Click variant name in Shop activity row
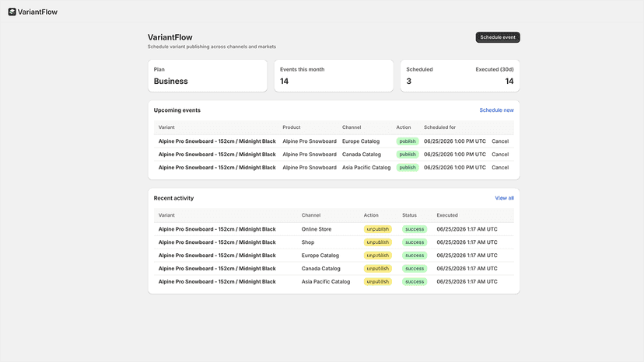The width and height of the screenshot is (644, 362). tap(217, 242)
